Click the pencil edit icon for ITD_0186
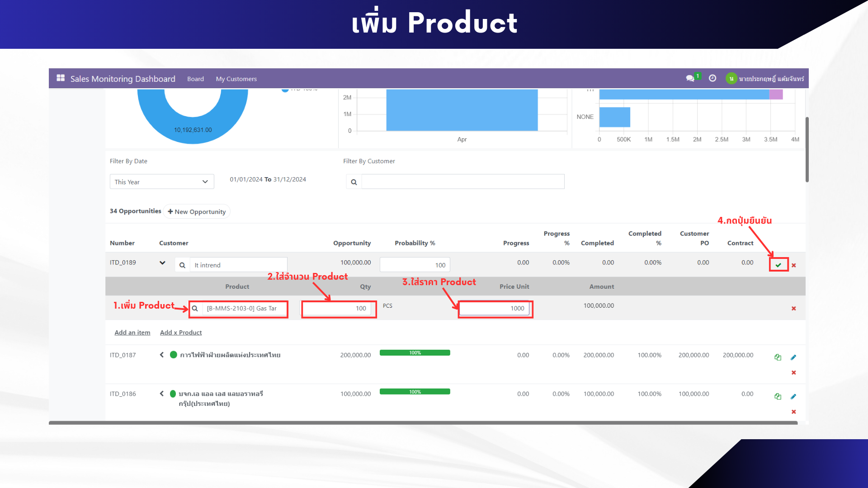 click(793, 397)
